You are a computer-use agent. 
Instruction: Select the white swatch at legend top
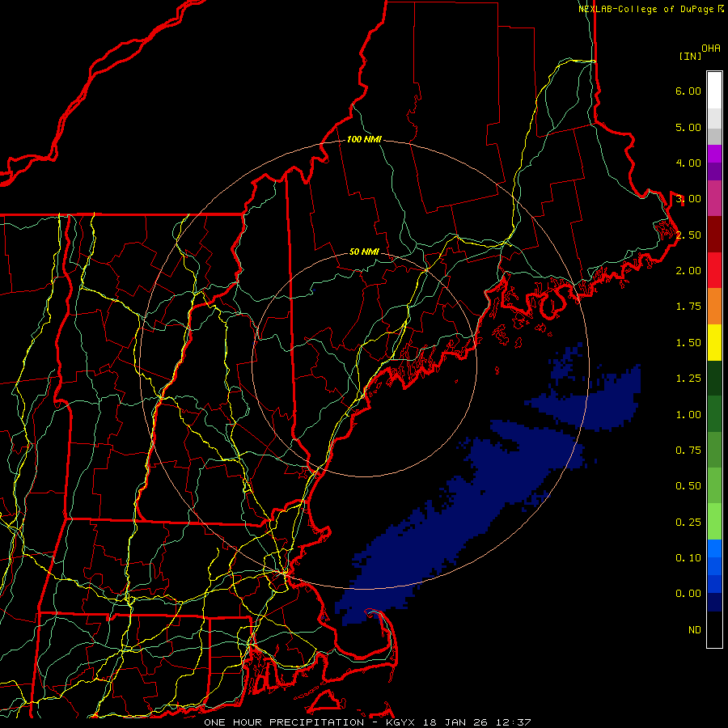[x=714, y=91]
